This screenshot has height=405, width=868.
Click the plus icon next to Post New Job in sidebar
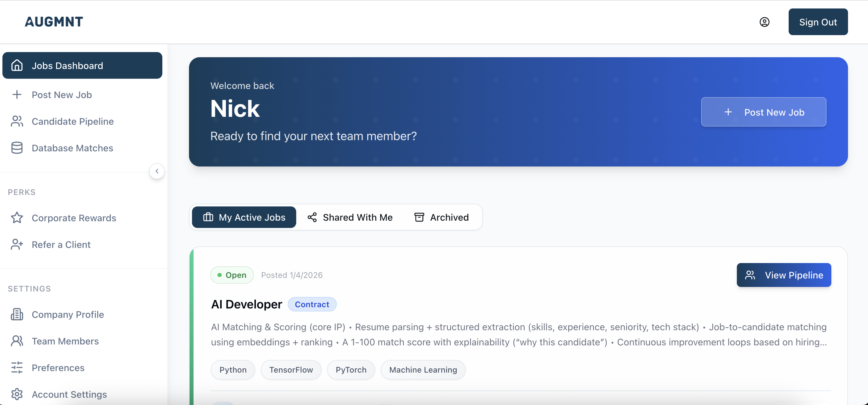(17, 95)
